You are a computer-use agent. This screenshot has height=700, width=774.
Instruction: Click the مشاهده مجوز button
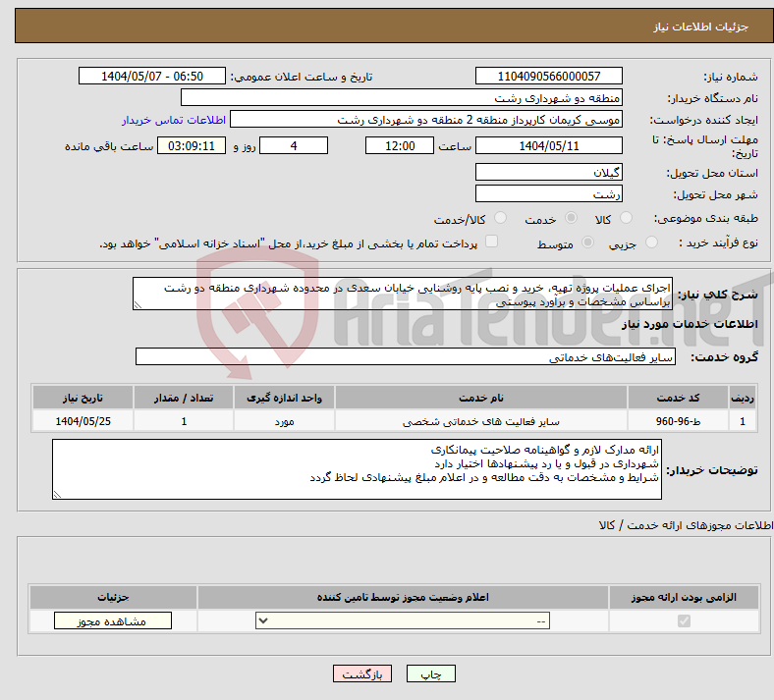tap(113, 621)
